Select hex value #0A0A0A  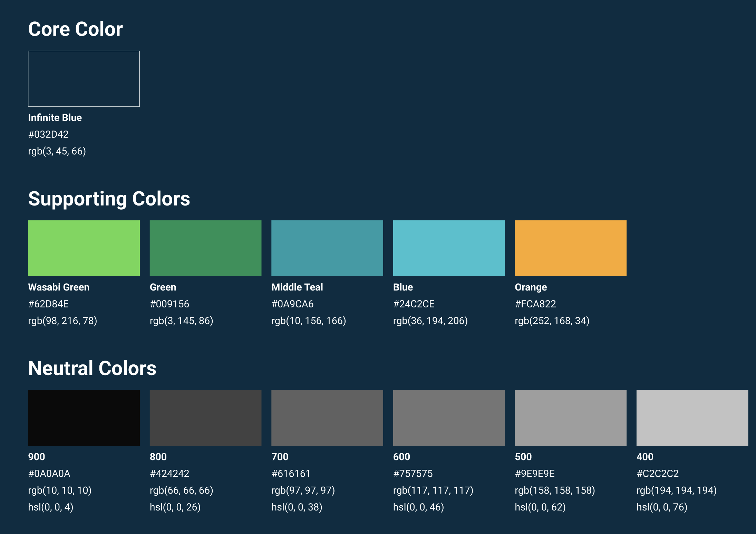click(49, 474)
